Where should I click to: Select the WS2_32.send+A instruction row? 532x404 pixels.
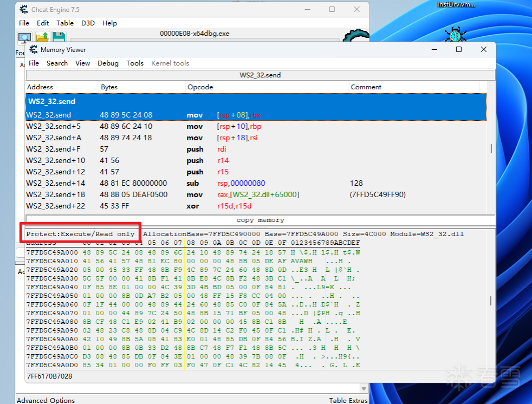coord(256,138)
